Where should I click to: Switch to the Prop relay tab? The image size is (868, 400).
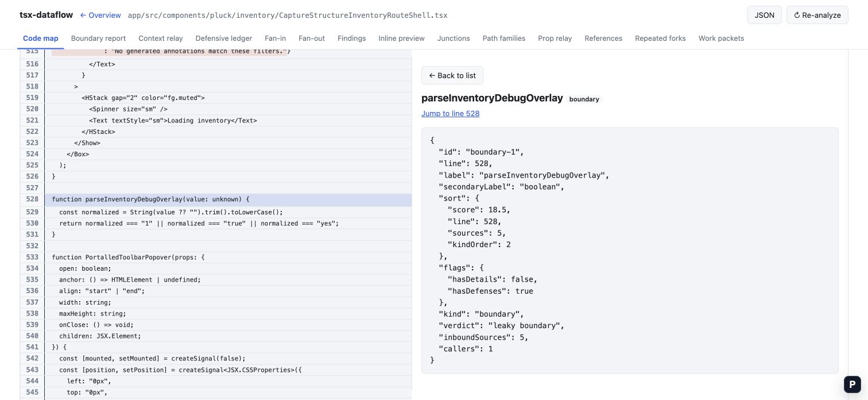(555, 38)
